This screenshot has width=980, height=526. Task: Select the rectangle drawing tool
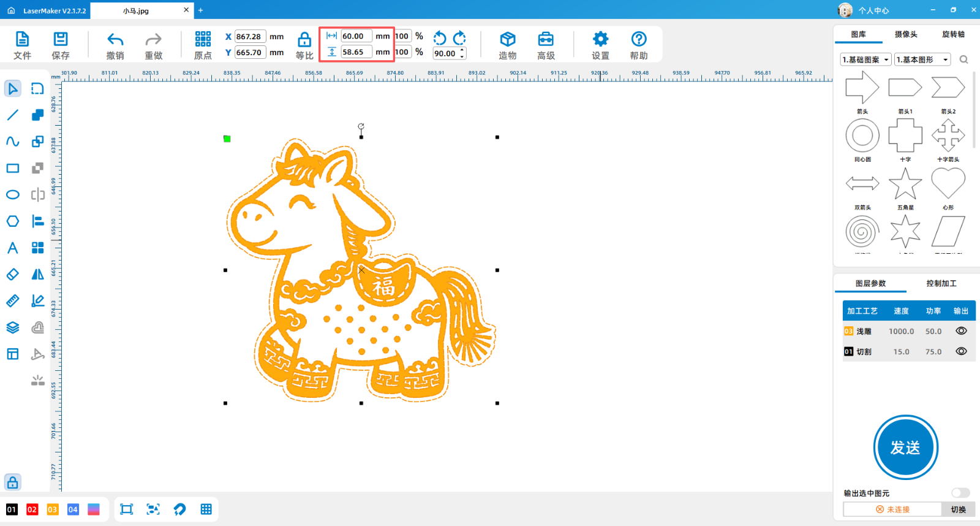12,168
